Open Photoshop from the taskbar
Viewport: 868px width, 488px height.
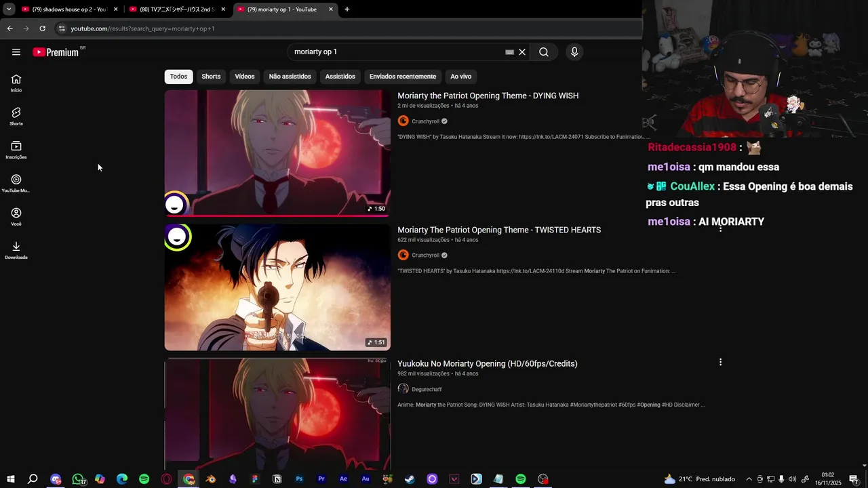tap(299, 479)
